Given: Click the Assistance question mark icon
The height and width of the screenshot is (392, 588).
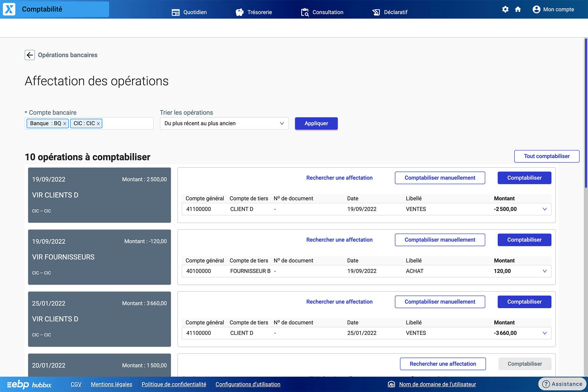Looking at the screenshot, I should [x=546, y=384].
